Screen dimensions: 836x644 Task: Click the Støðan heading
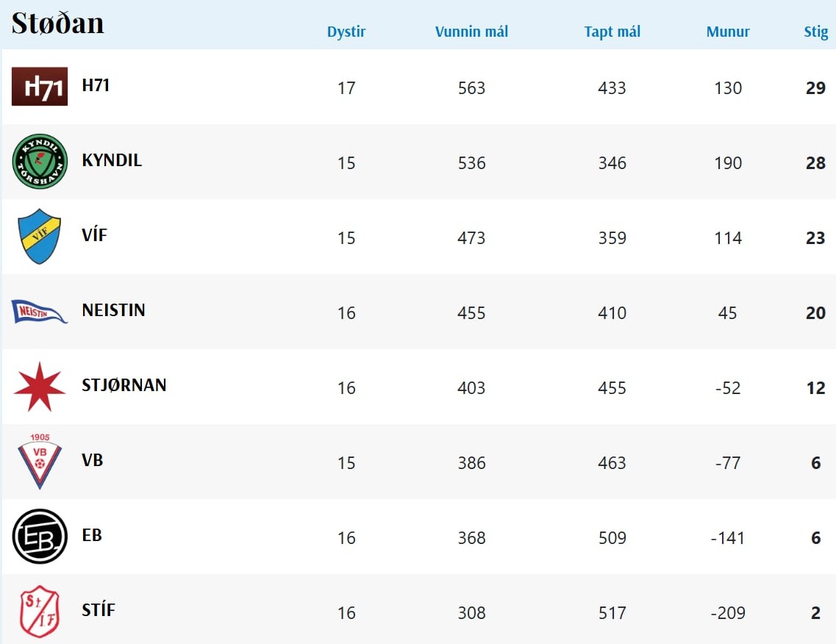coord(57,23)
